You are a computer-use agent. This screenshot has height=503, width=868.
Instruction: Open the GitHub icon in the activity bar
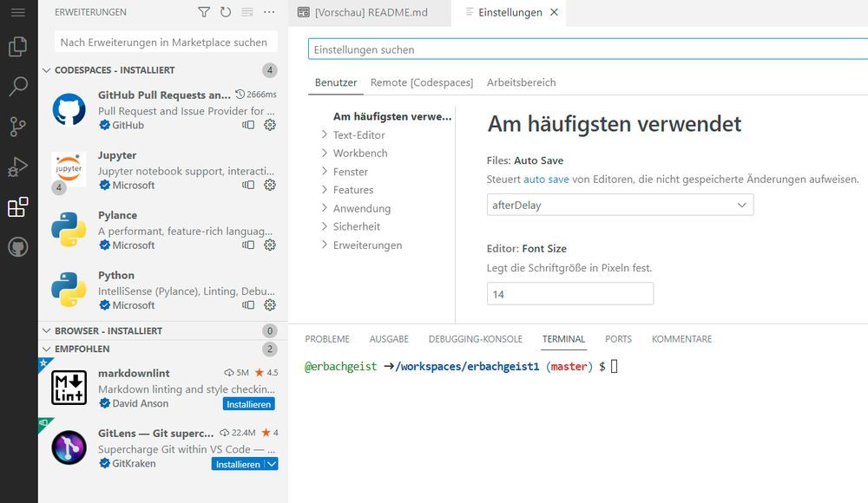pos(18,245)
